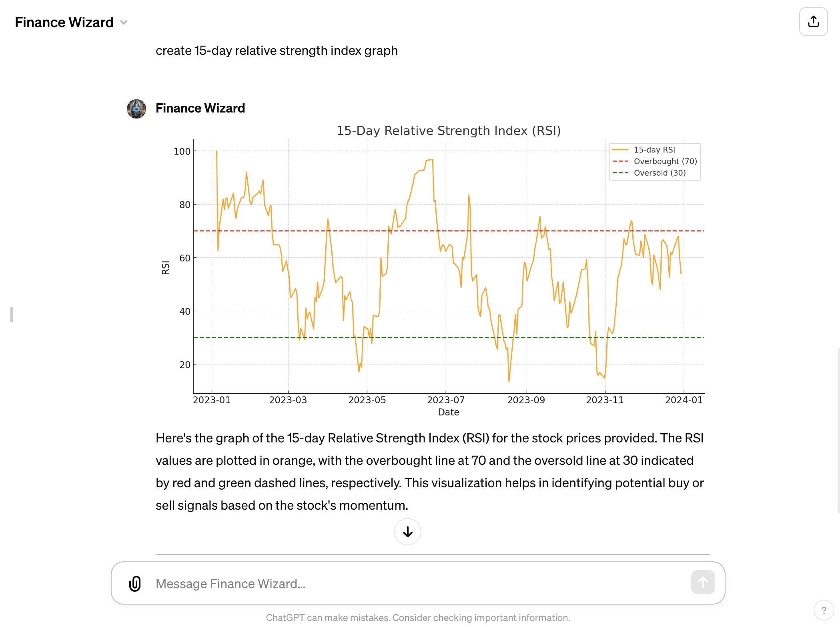The width and height of the screenshot is (840, 627).
Task: Open the help question mark icon
Action: coord(823,610)
